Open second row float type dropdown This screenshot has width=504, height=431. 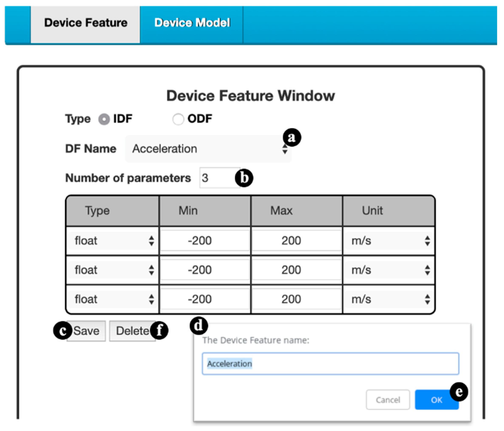[x=113, y=270]
